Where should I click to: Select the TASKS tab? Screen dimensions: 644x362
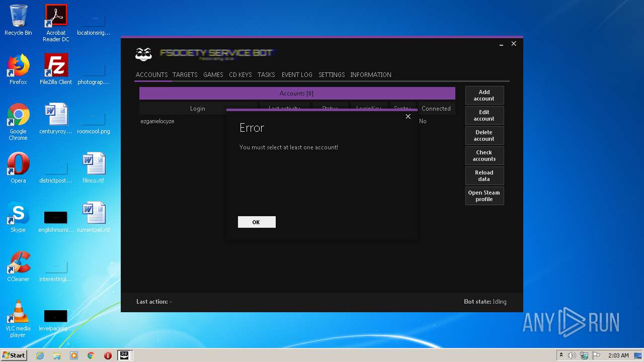point(266,74)
